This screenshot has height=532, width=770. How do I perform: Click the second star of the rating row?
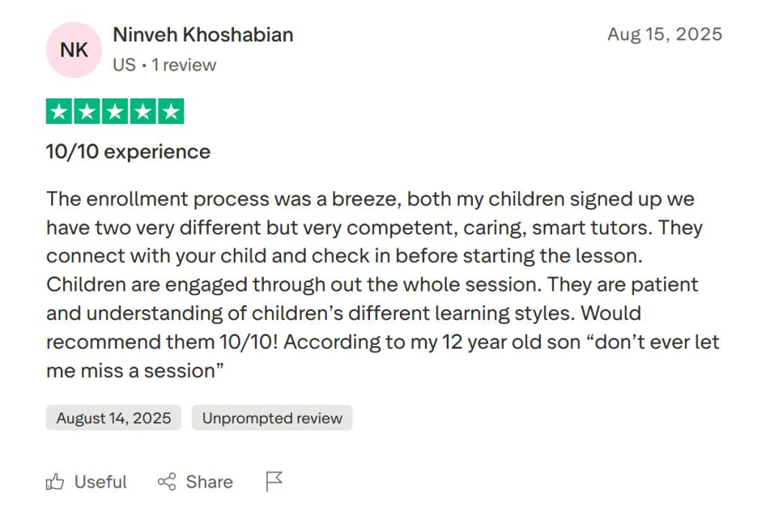(88, 110)
